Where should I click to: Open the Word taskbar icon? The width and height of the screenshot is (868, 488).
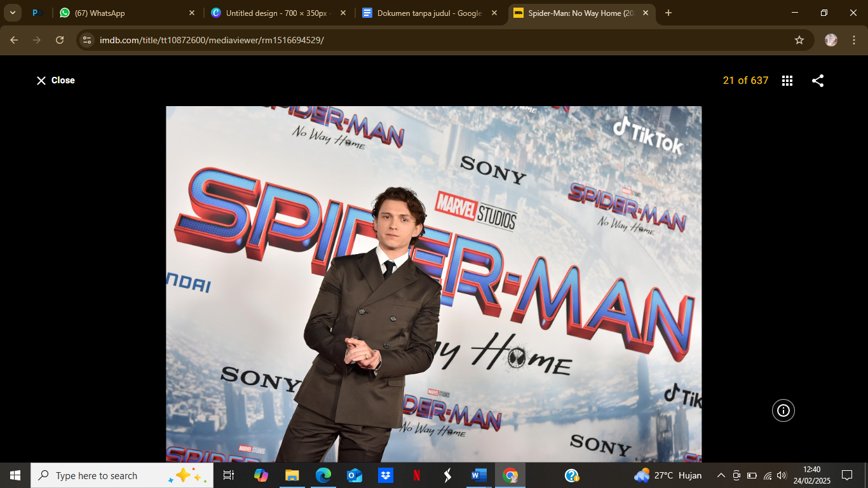tap(478, 475)
